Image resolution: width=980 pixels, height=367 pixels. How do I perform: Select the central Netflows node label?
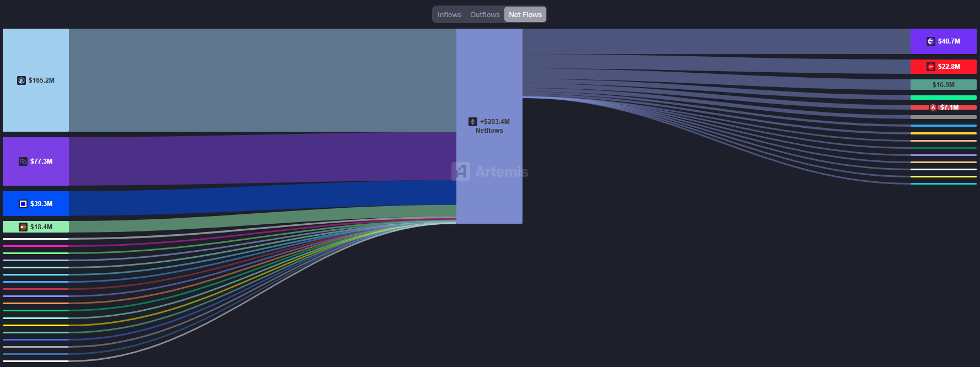coord(489,131)
